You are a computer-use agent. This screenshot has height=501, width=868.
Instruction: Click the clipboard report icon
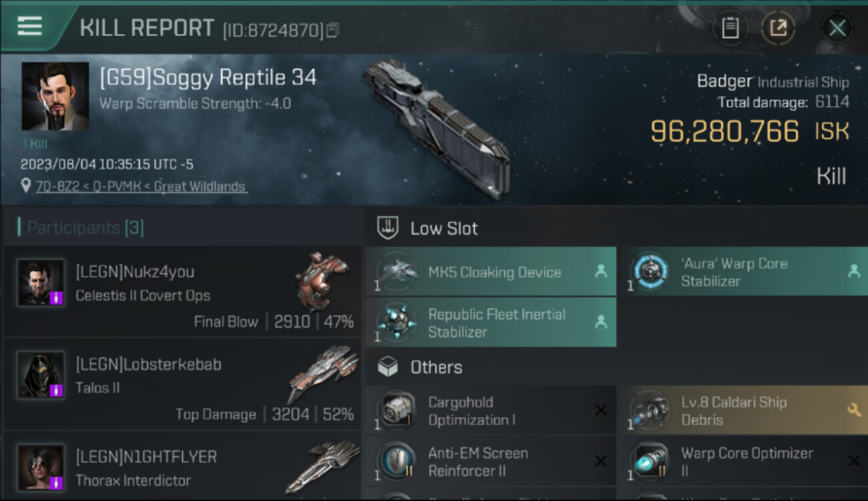tap(730, 28)
